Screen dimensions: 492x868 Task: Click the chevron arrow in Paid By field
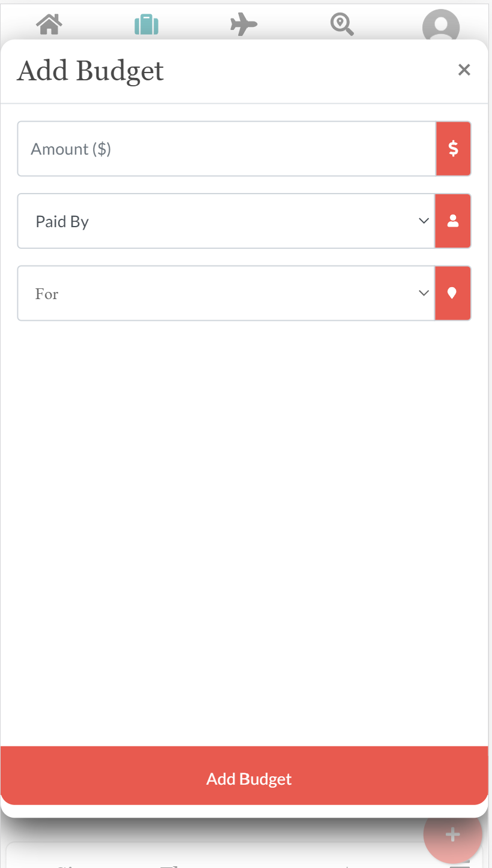click(x=424, y=221)
